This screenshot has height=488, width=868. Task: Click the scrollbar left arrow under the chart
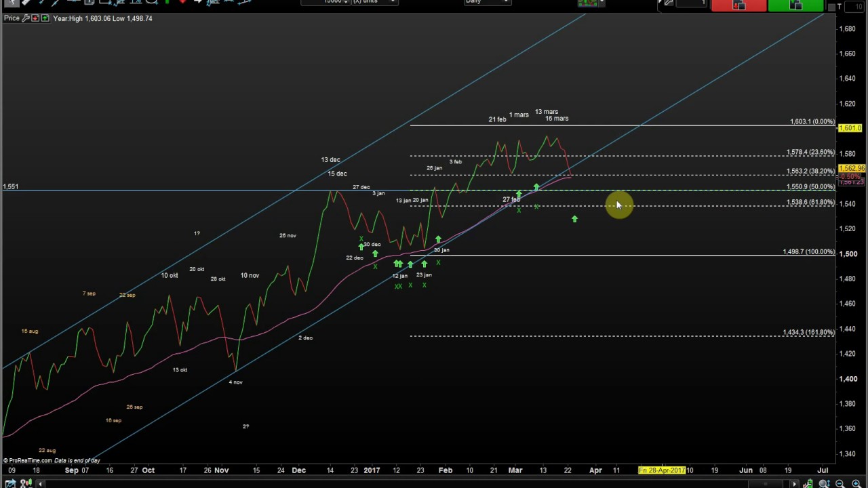[41, 484]
